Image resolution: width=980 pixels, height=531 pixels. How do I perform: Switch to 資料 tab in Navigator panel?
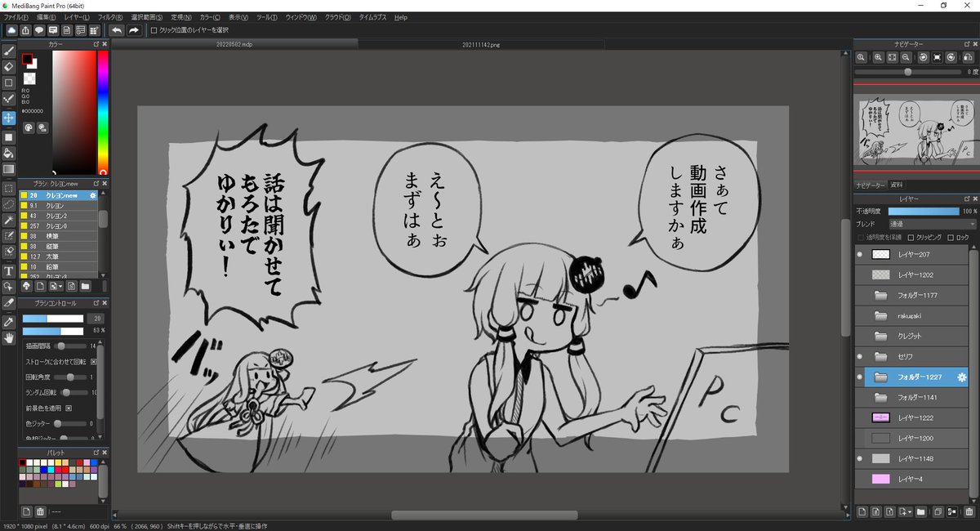pos(897,185)
